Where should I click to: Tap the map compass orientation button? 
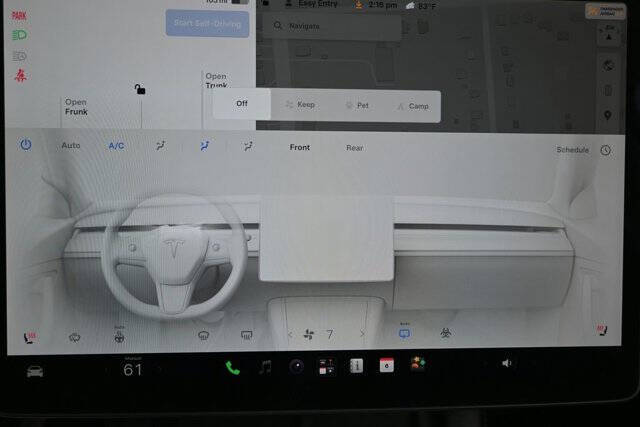tap(609, 34)
